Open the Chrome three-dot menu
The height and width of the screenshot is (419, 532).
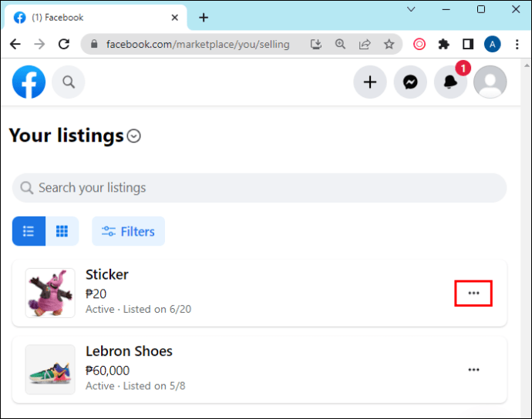click(x=517, y=44)
